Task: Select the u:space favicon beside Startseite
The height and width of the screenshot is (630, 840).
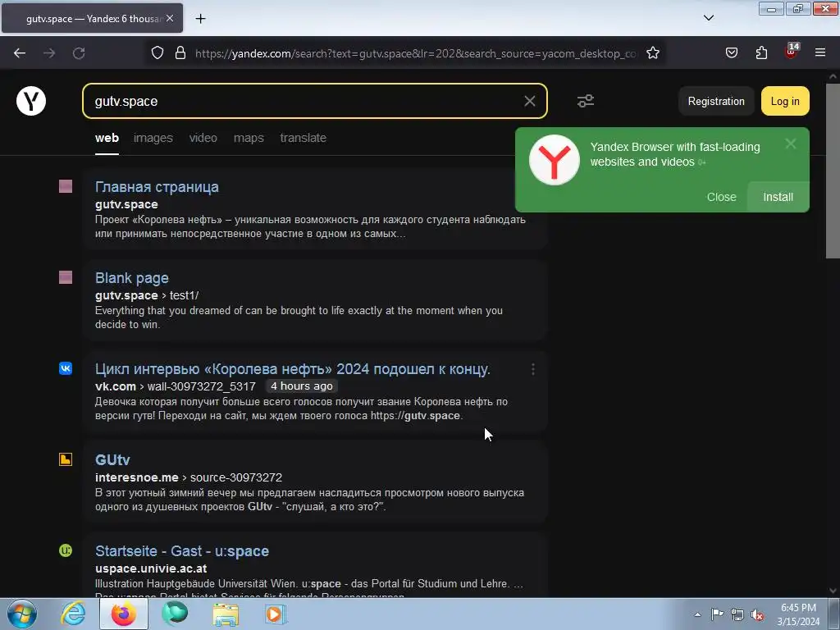Action: 66,550
